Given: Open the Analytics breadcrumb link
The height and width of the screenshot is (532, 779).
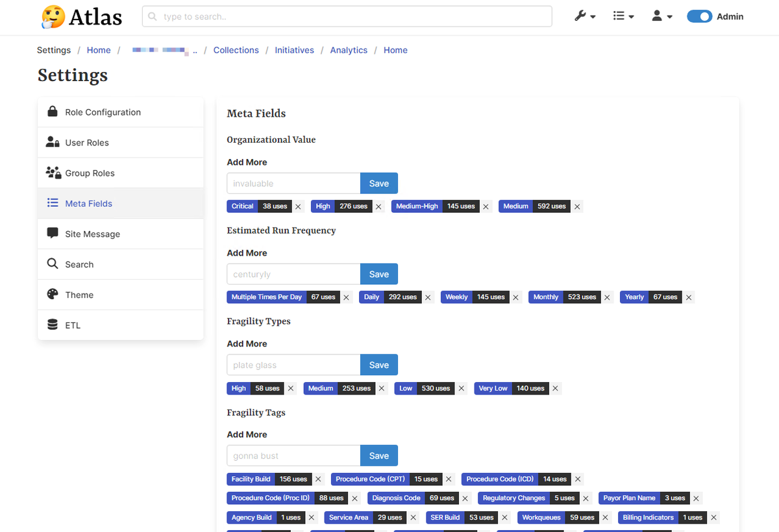Looking at the screenshot, I should click(x=349, y=50).
